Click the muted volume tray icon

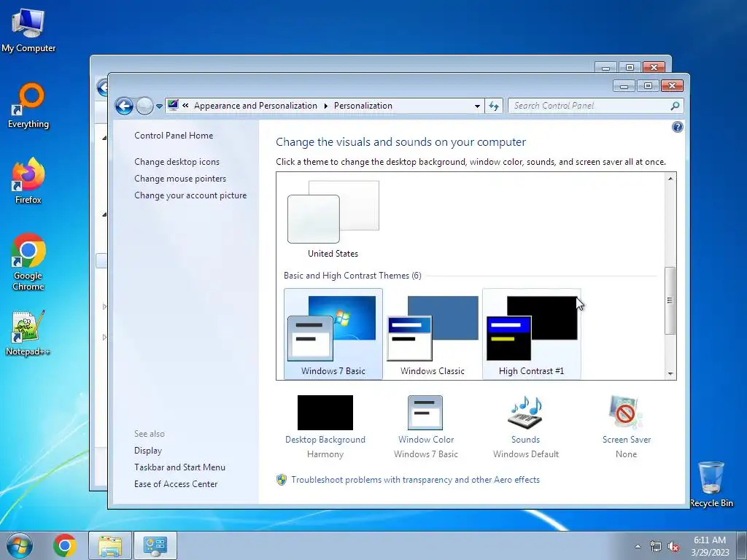(x=673, y=547)
